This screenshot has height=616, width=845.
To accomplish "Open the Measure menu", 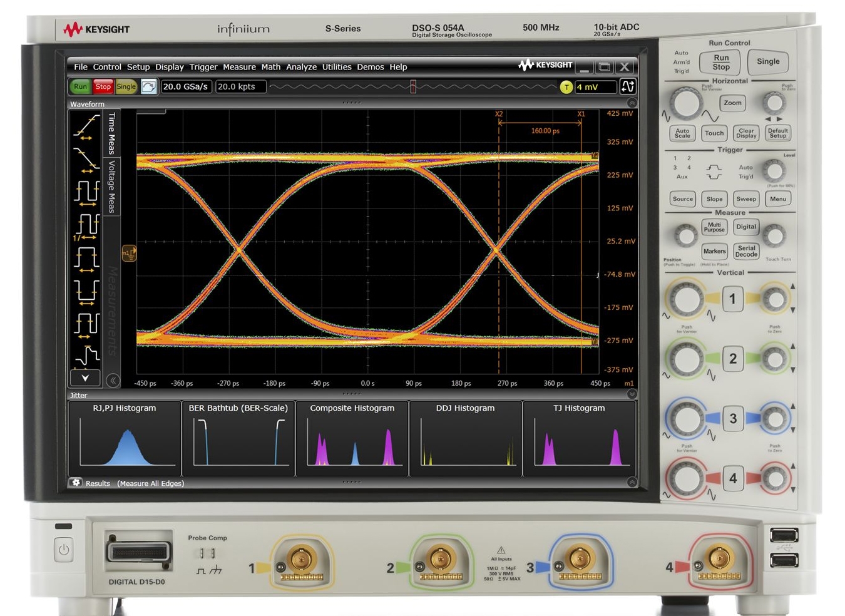I will 239,67.
